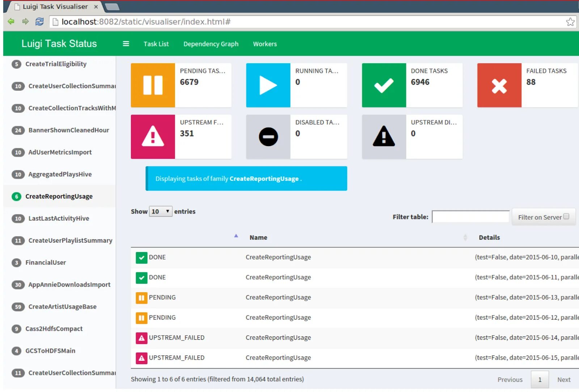
Task: Click the Filter table input field
Action: 470,217
